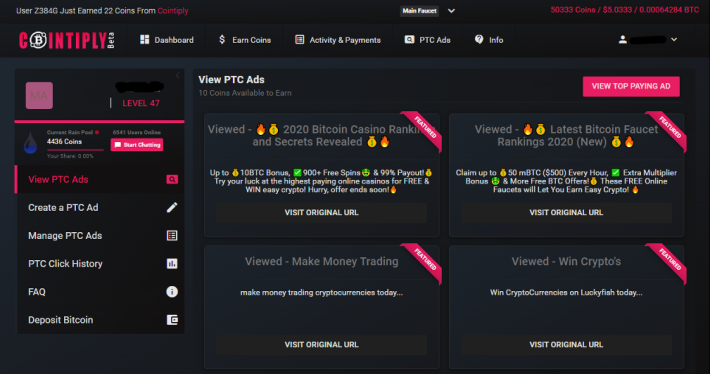This screenshot has width=710, height=374.
Task: Select FAQ in sidebar
Action: click(x=101, y=292)
